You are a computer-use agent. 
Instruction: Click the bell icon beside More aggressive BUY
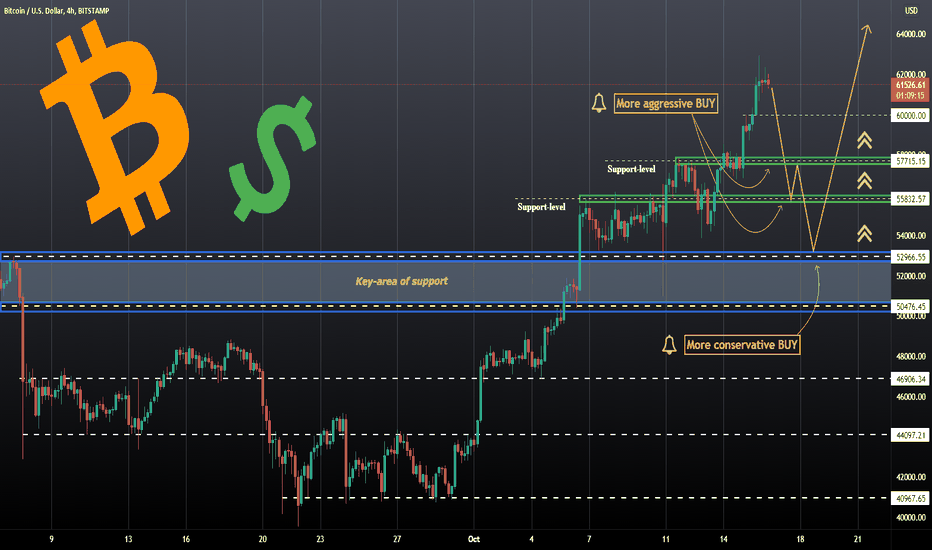[599, 103]
